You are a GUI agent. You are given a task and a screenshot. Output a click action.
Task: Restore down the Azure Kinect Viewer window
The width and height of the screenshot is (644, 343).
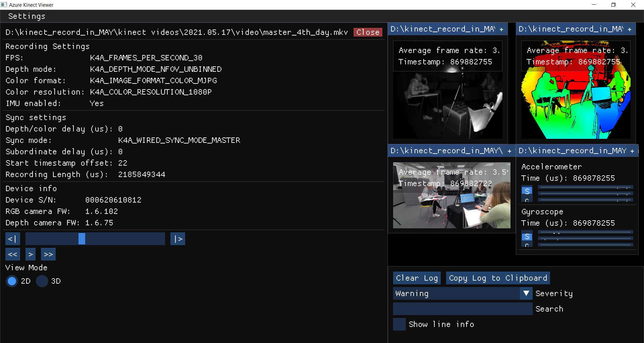click(x=613, y=5)
